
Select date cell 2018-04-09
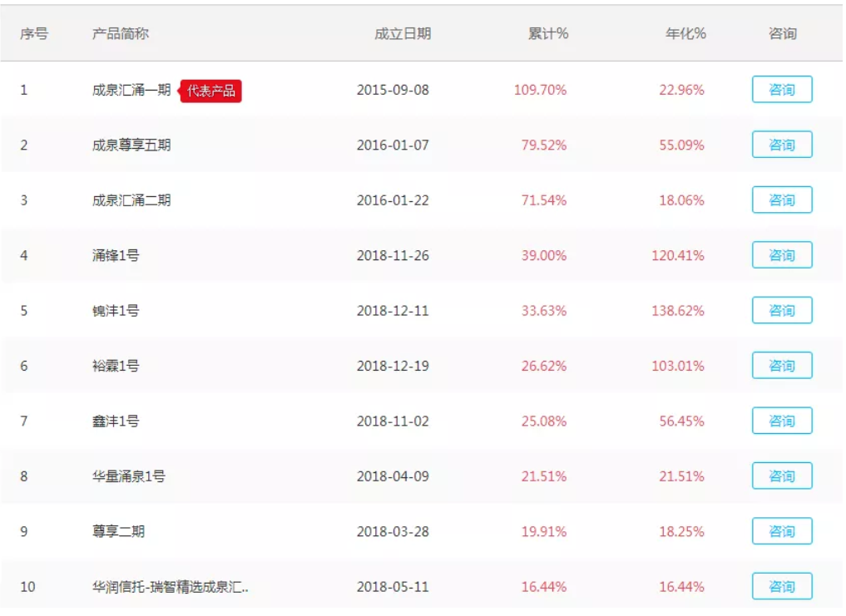coord(393,476)
